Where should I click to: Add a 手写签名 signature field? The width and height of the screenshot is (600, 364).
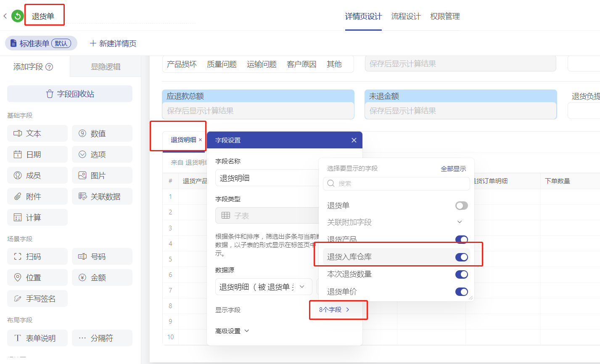[37, 298]
